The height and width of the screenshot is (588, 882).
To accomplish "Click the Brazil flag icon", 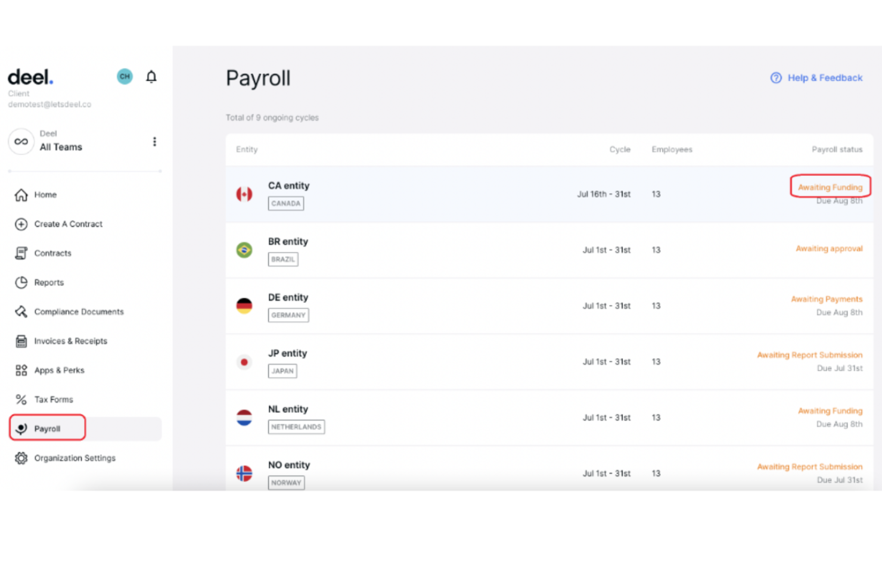I will [x=244, y=250].
